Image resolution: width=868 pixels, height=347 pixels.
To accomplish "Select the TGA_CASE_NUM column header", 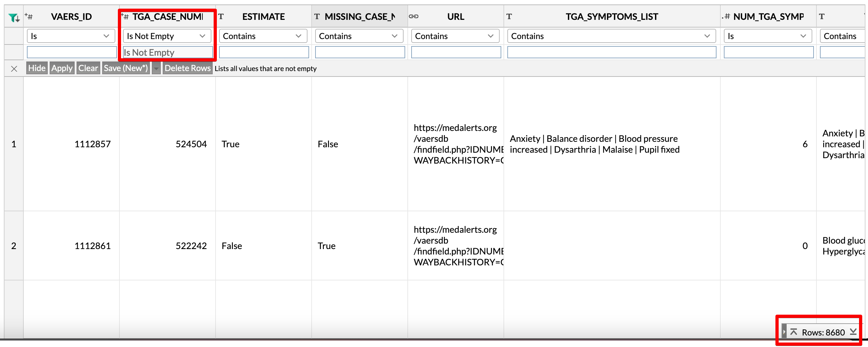I will point(168,17).
